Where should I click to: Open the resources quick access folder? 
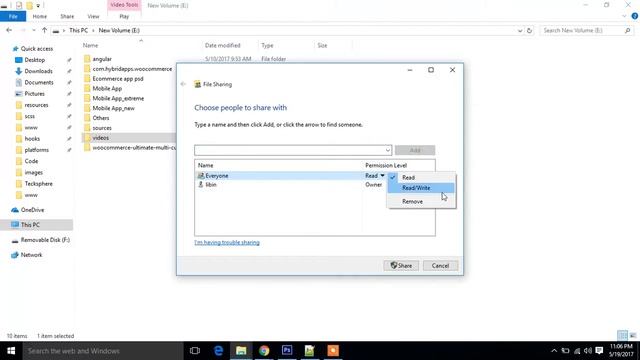(36, 105)
